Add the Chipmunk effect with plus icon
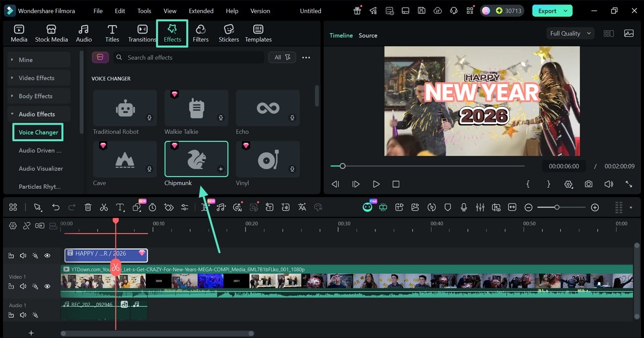 click(x=221, y=169)
